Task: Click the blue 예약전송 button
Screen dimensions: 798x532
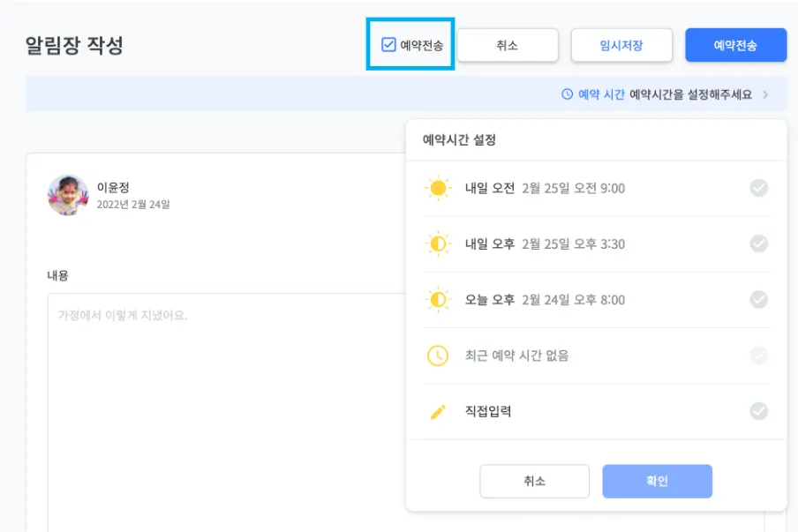Action: [735, 46]
